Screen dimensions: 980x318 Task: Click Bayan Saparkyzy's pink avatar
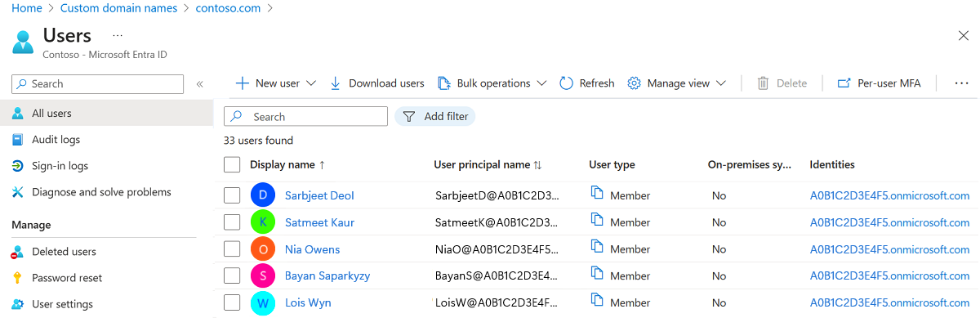263,276
